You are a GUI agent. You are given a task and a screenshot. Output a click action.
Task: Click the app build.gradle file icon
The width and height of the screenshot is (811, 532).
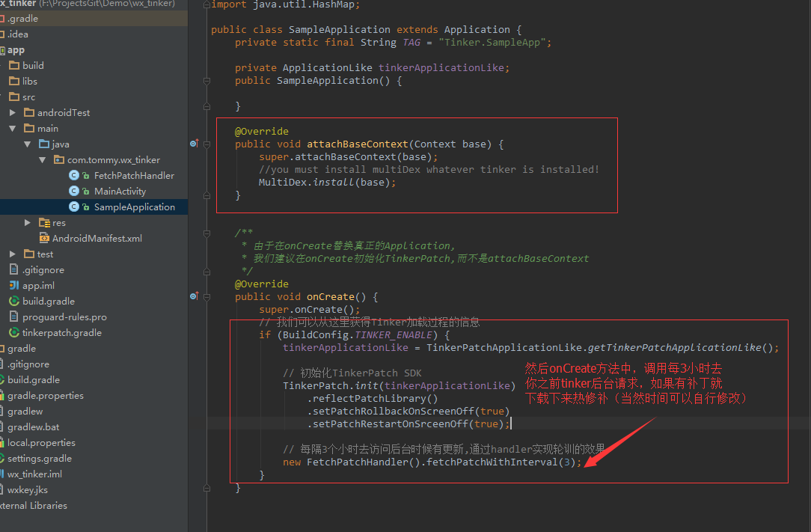click(14, 302)
